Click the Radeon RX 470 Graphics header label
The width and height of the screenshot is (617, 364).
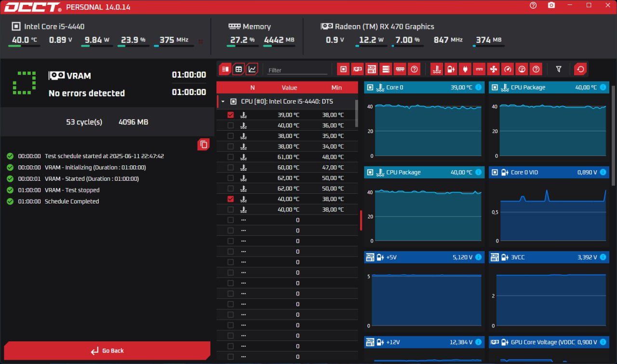(385, 27)
